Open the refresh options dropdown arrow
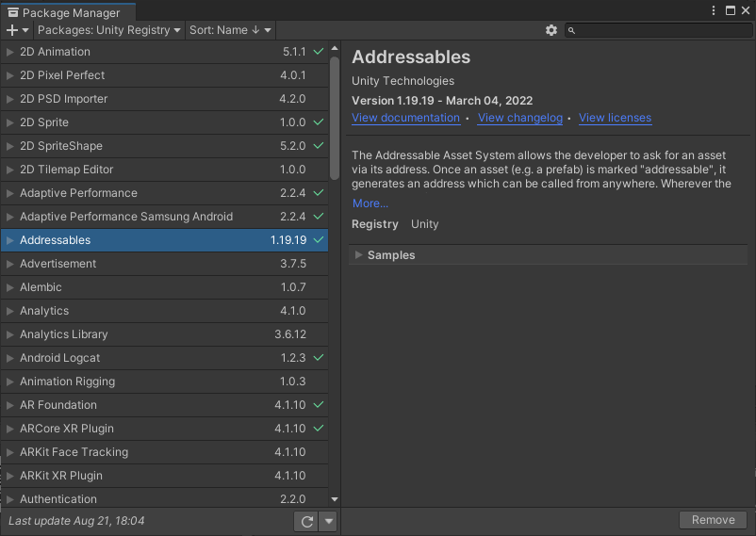This screenshot has height=536, width=756. (x=328, y=521)
